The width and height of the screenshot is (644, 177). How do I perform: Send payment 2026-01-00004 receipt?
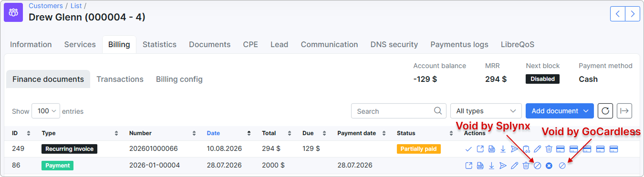[503, 166]
